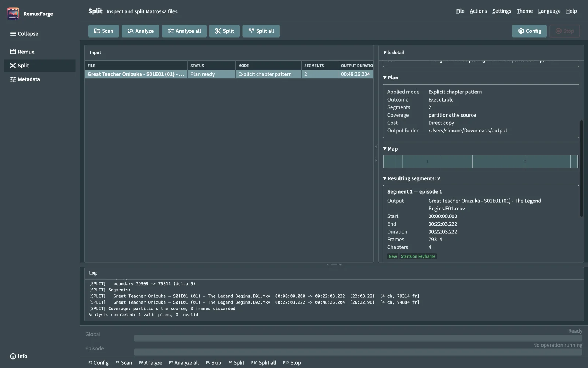Screen dimensions: 588x368
Task: Click the Collapse sidebar button
Action: click(x=40, y=34)
